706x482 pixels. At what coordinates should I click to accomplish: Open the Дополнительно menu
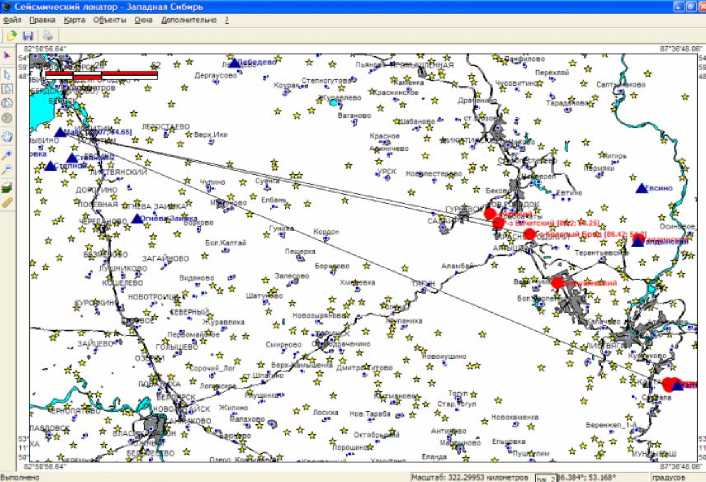pos(189,20)
